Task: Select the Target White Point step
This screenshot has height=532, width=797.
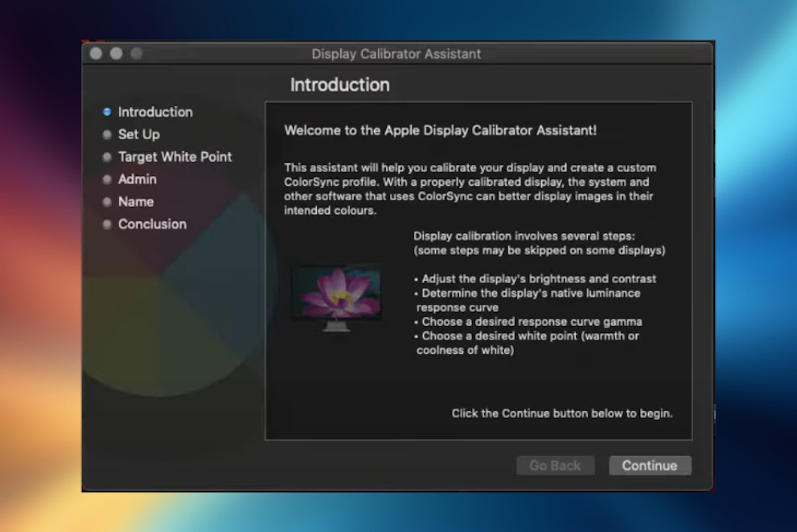Action: (x=175, y=157)
